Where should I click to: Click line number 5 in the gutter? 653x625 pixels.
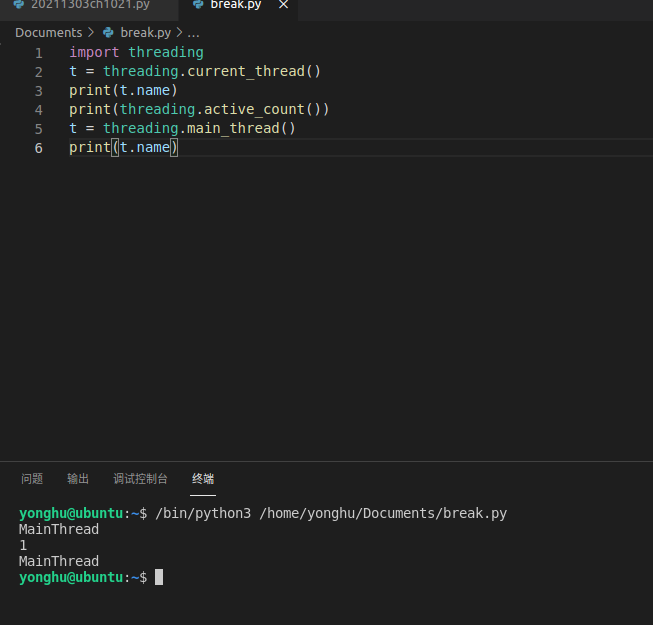click(x=39, y=129)
